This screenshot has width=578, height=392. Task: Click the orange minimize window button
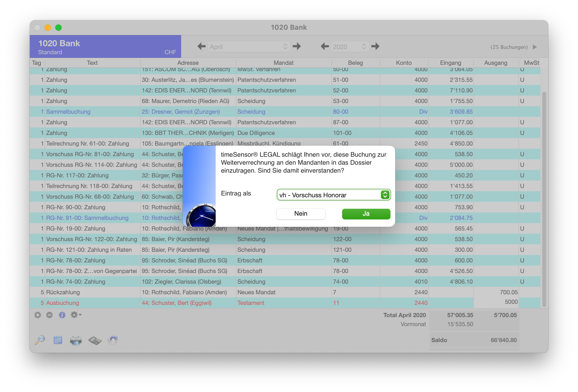click(48, 28)
